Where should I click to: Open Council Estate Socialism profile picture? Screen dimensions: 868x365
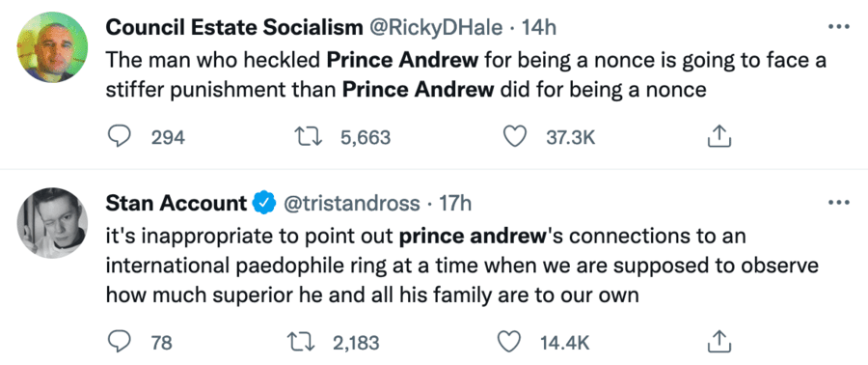tap(53, 47)
